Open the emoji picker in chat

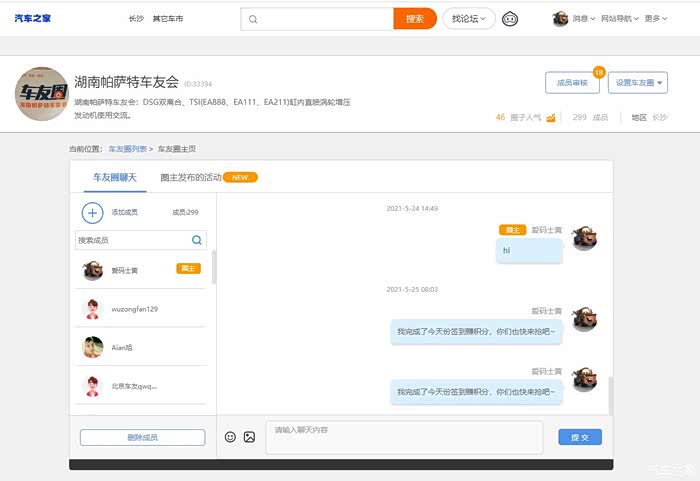[x=230, y=437]
